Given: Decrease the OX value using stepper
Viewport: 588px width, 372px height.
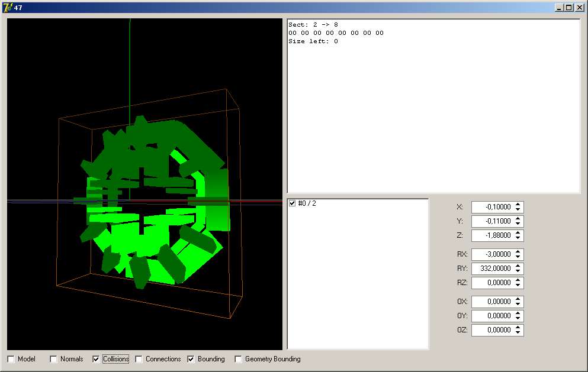Looking at the screenshot, I should click(518, 304).
